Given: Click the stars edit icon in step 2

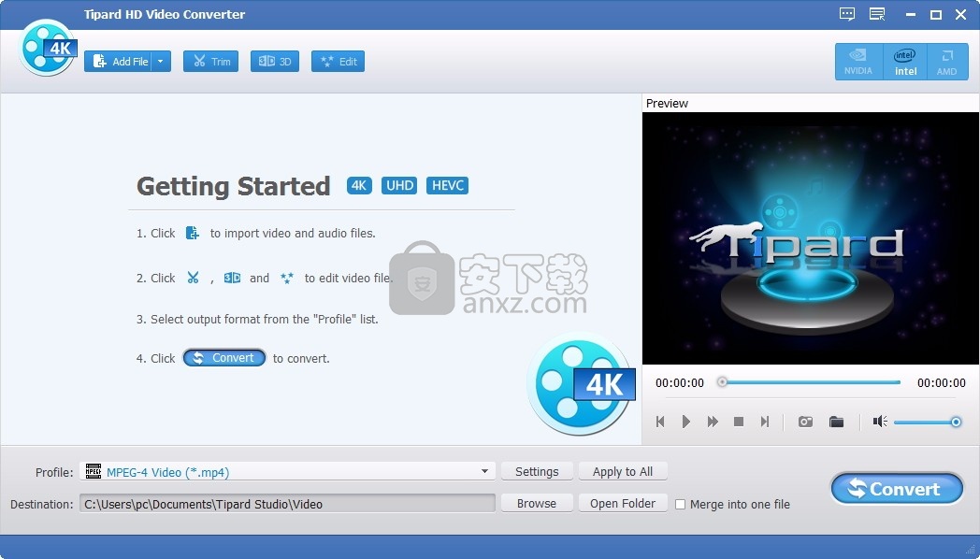Looking at the screenshot, I should click(x=287, y=278).
